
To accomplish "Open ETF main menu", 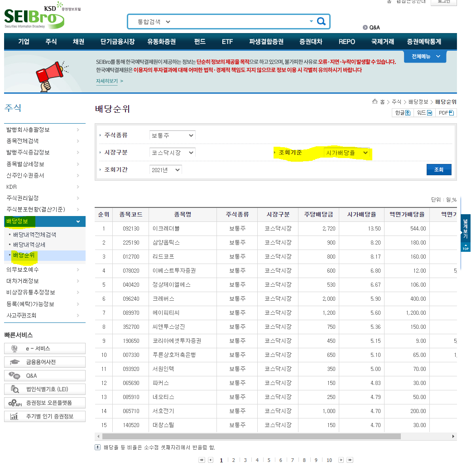I will [x=227, y=42].
